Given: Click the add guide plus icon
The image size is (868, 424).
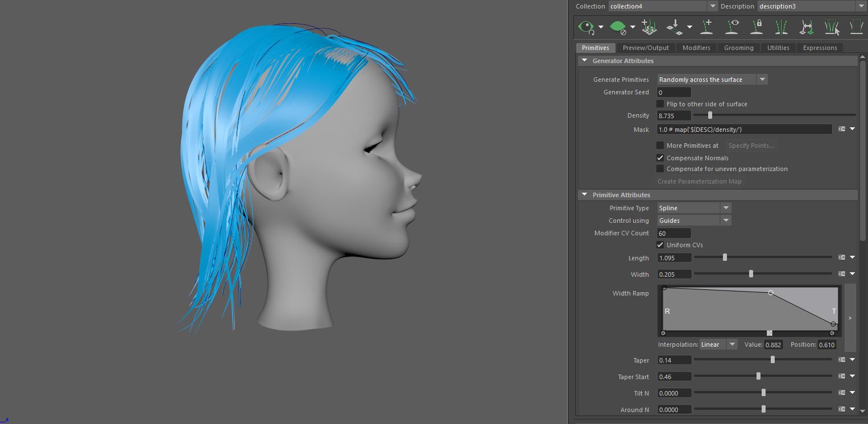Looking at the screenshot, I should coord(707,27).
